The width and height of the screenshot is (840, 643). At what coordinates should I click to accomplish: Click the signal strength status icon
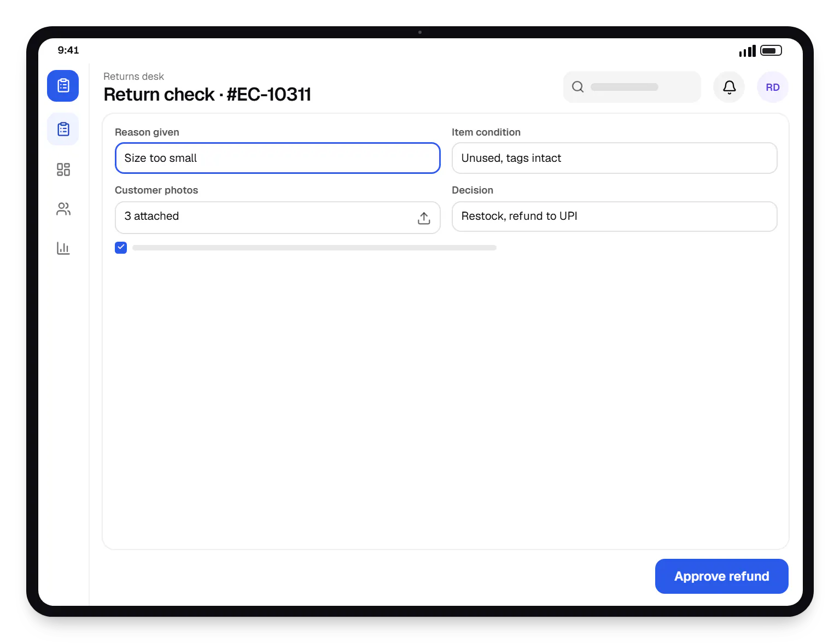[747, 51]
